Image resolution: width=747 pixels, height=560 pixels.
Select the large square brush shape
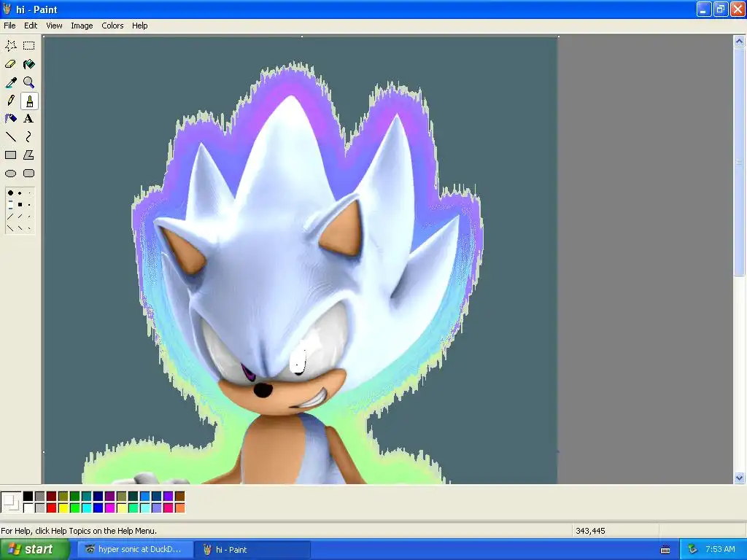point(10,205)
